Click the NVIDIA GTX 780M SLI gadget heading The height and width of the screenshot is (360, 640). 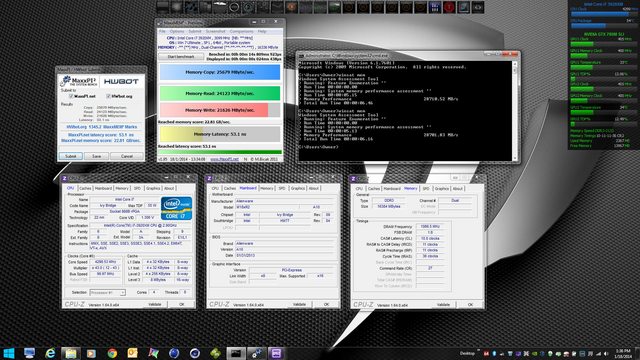[x=603, y=34]
